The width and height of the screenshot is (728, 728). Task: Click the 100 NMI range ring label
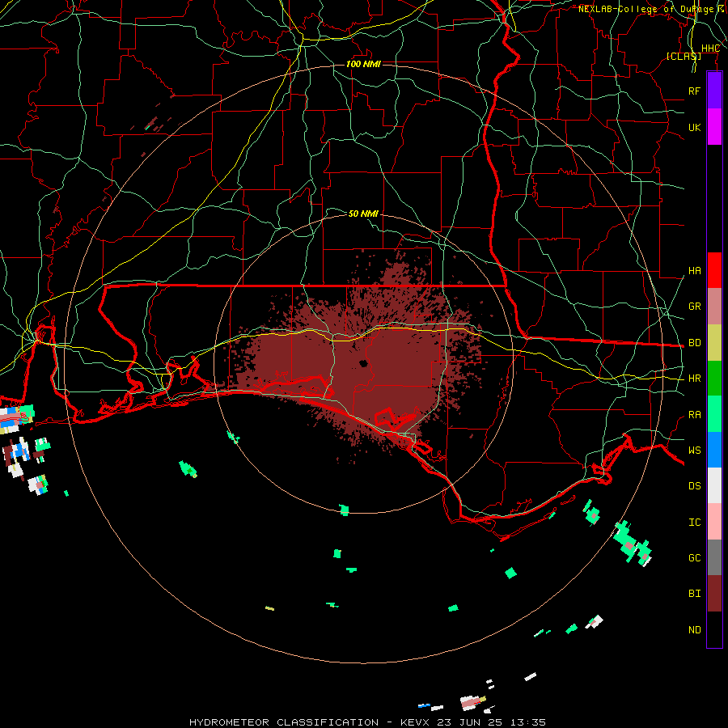363,64
